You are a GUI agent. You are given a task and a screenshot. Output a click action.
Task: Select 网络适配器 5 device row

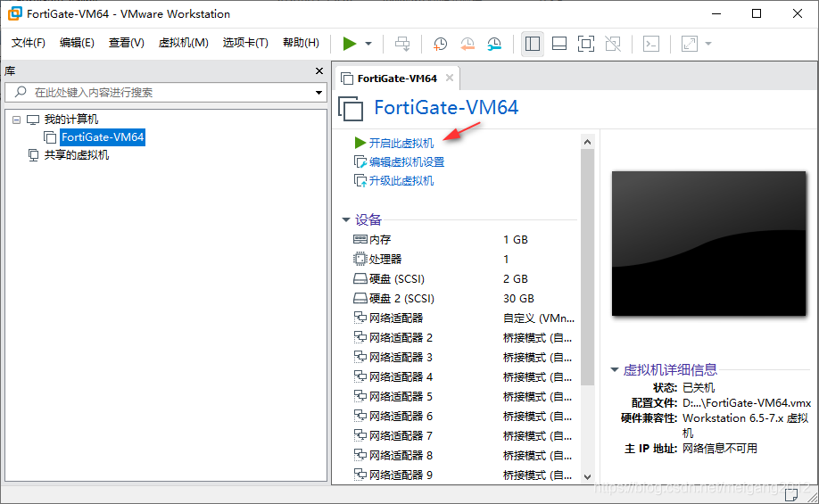click(465, 396)
